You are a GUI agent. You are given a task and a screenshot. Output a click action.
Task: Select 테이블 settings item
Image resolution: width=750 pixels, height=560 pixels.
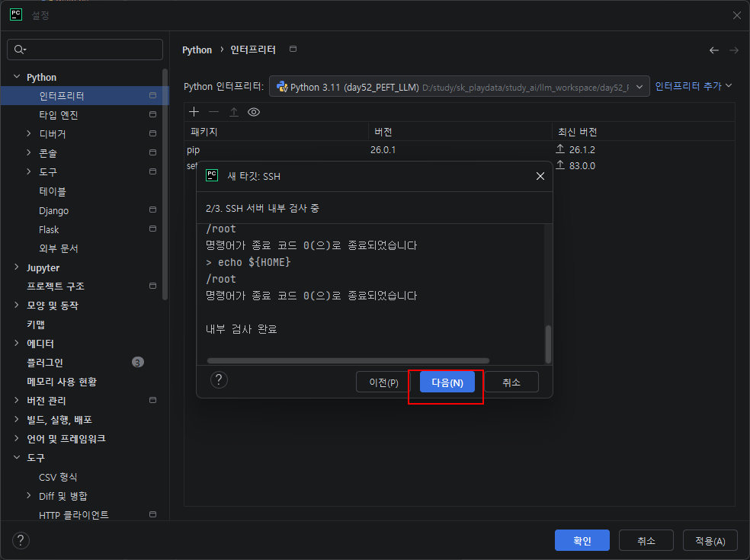point(85,191)
